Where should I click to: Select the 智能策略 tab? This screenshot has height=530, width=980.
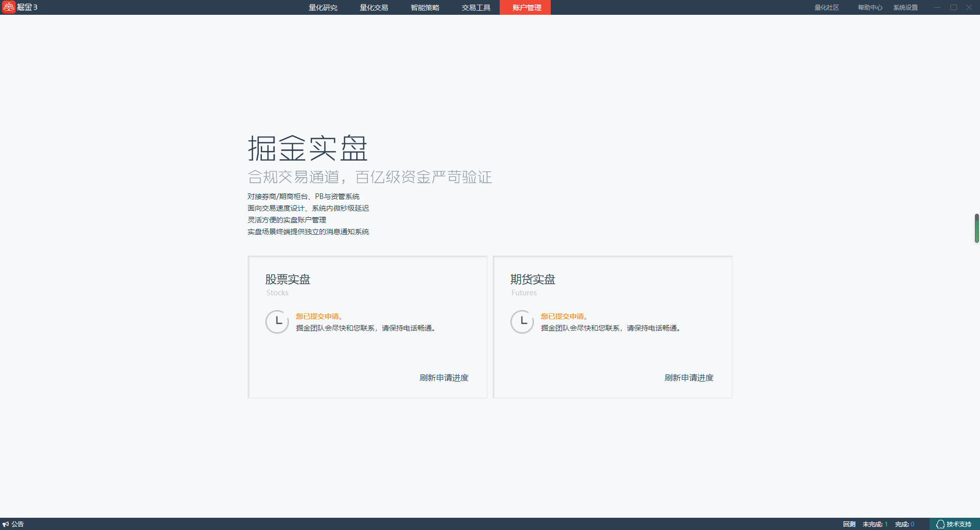pos(425,8)
